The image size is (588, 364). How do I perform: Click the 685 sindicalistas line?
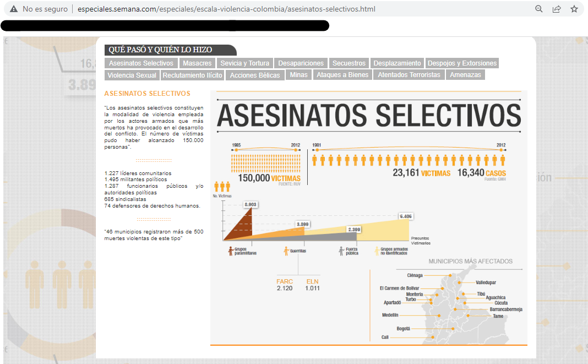tap(125, 199)
